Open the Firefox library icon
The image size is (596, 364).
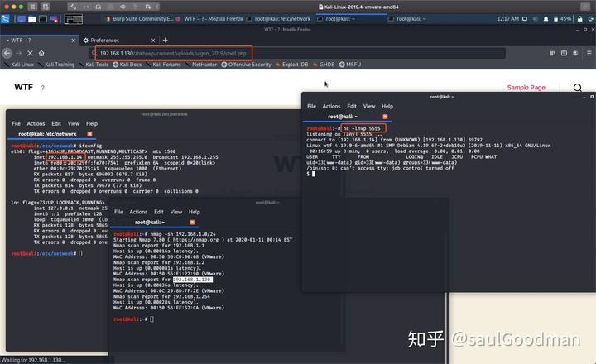553,53
